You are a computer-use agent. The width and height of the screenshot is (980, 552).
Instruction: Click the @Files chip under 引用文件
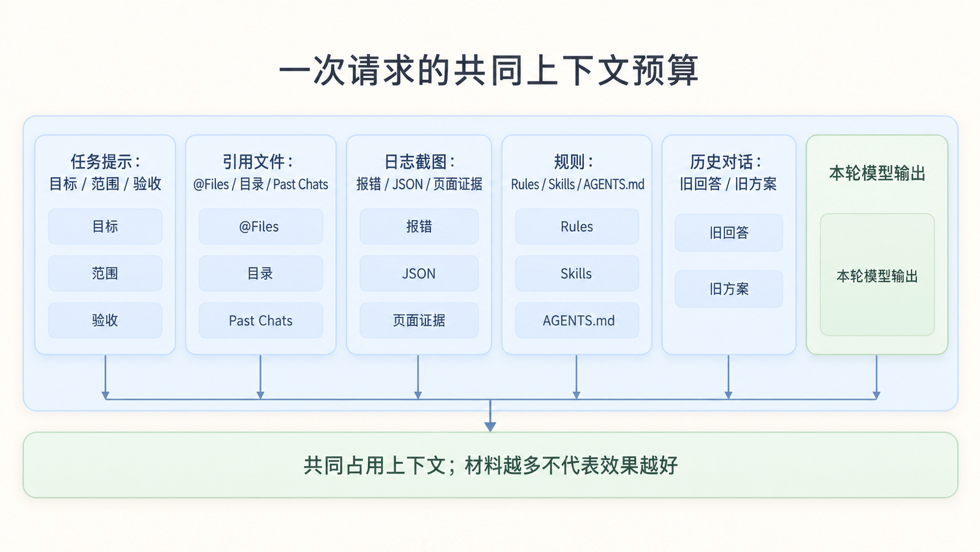(261, 226)
